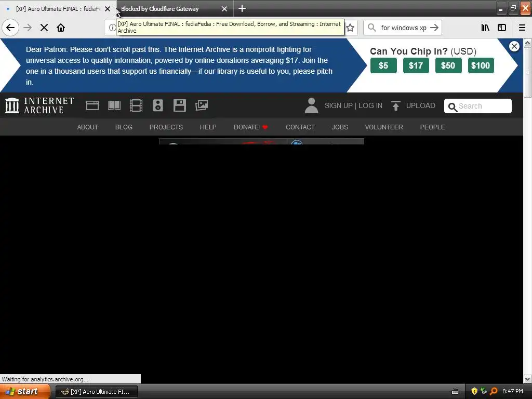Click the UPLOAD link
The height and width of the screenshot is (399, 532).
pyautogui.click(x=421, y=105)
